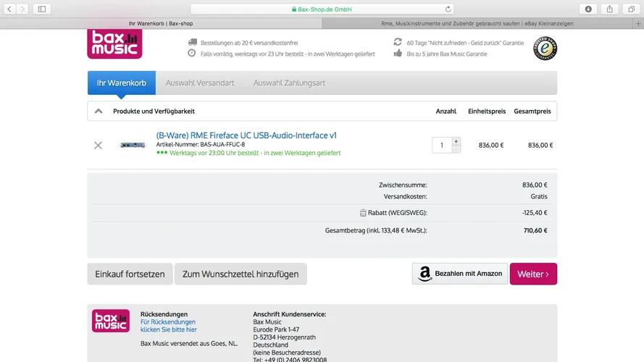Proceed with the Weiter button
This screenshot has width=644, height=362.
click(533, 274)
